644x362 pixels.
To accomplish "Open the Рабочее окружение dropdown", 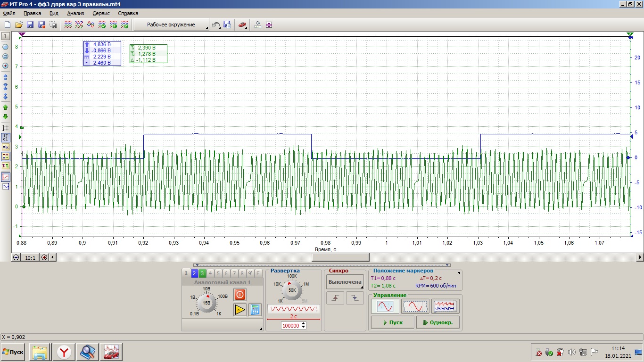I will (x=171, y=25).
